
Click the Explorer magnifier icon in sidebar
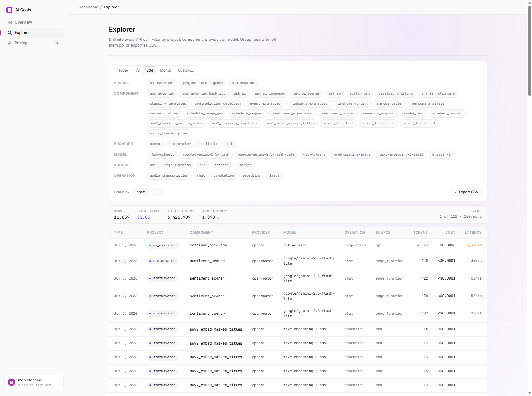point(10,33)
